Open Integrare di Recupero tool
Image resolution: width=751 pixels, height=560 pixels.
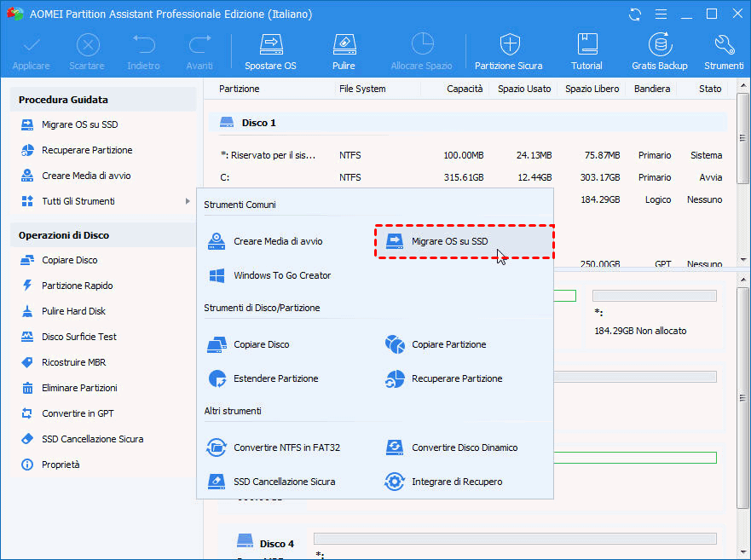[456, 482]
